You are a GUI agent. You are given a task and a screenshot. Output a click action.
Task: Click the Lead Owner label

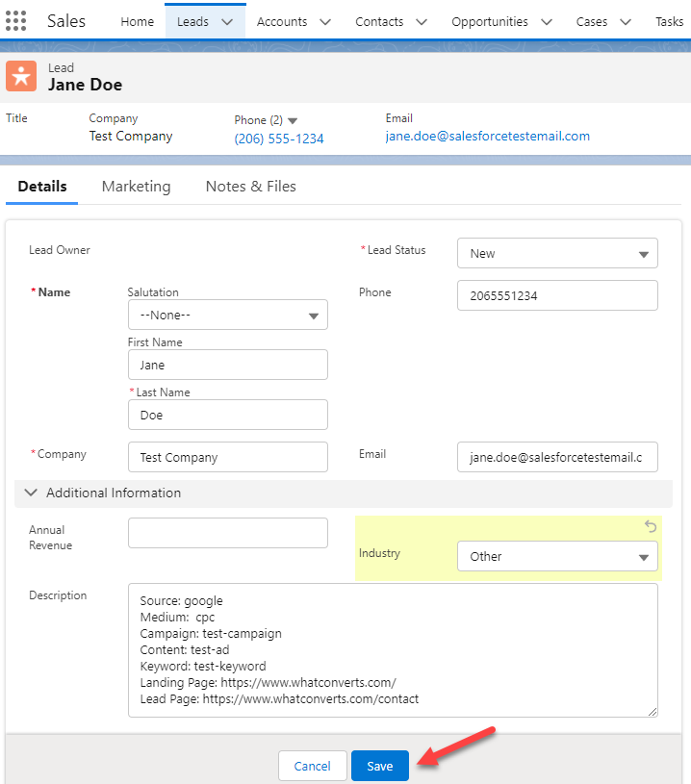[x=60, y=250]
